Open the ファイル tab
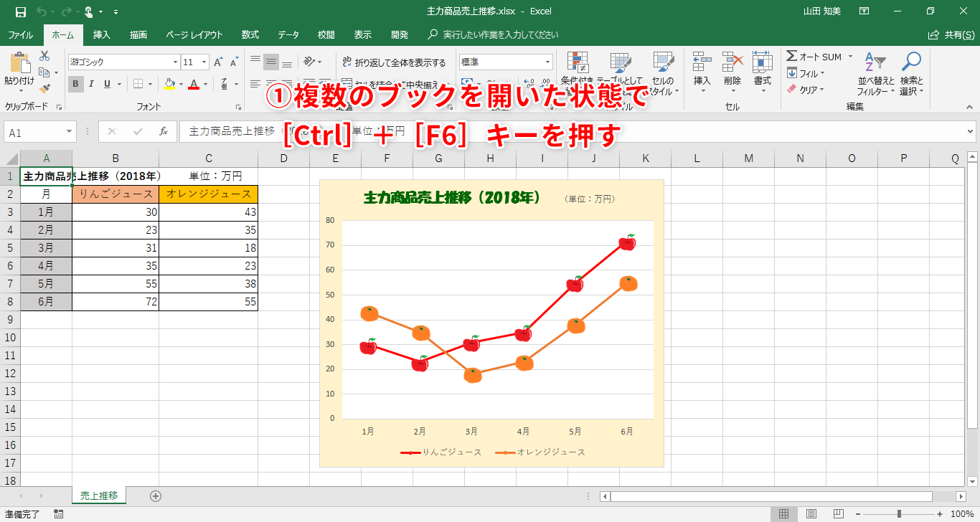Image resolution: width=980 pixels, height=522 pixels. click(20, 34)
